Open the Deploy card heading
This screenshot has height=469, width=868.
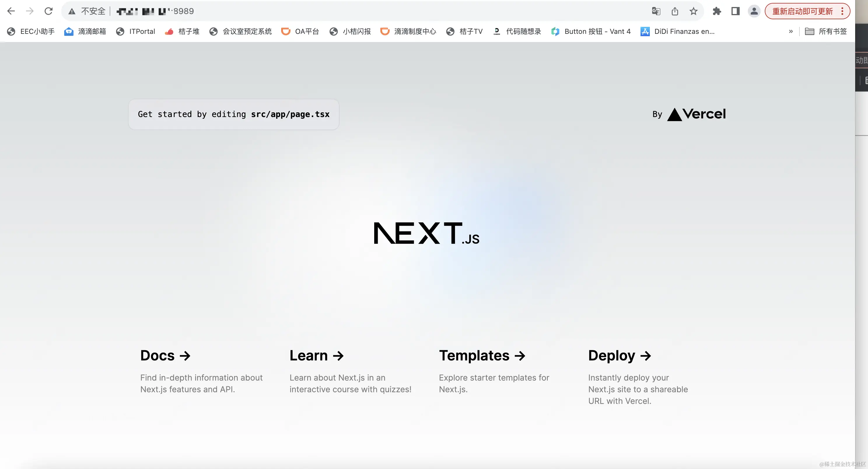pos(620,356)
